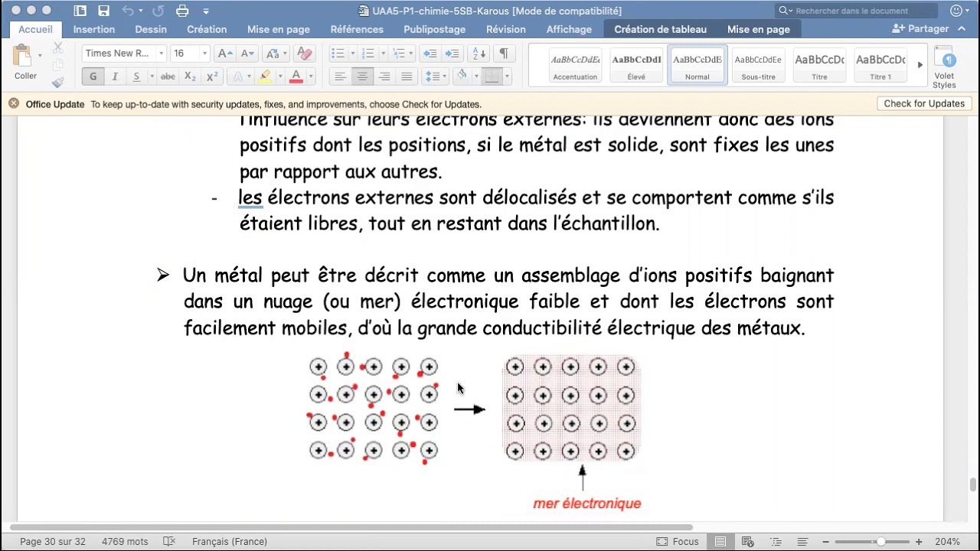Image resolution: width=980 pixels, height=551 pixels.
Task: Toggle paragraph marks (¶) display
Action: click(x=504, y=54)
